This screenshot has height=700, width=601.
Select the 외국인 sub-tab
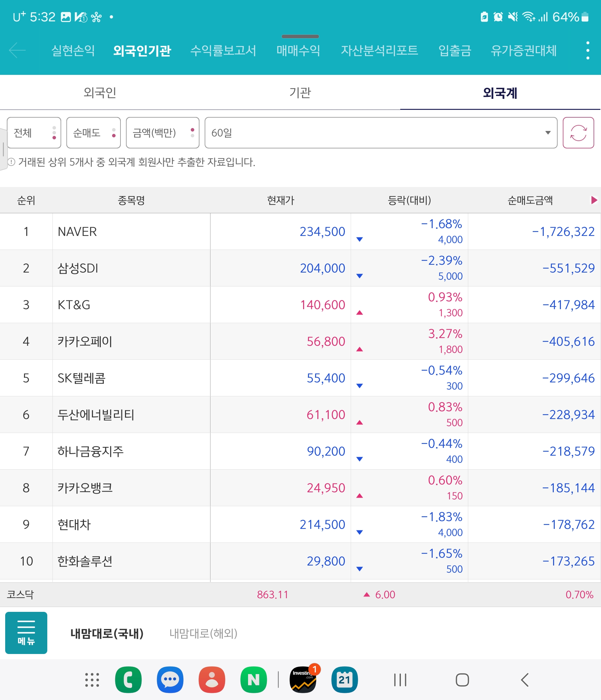coord(100,92)
